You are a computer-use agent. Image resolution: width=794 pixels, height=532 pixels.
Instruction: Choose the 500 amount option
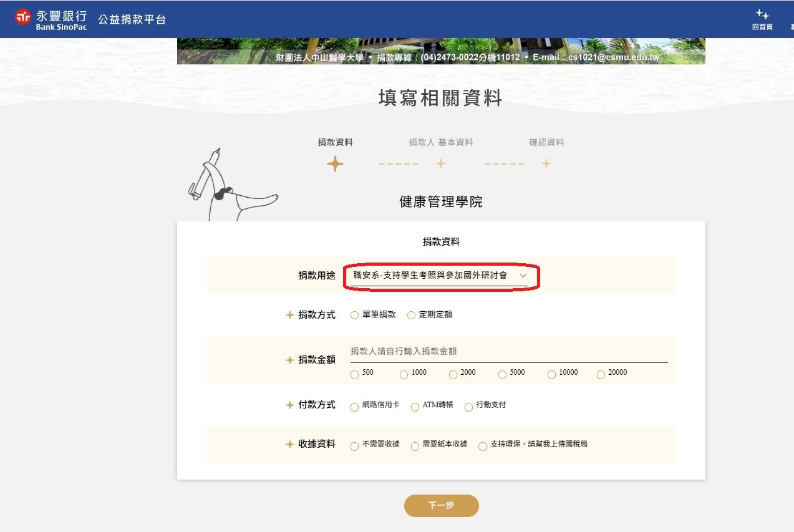tap(354, 375)
